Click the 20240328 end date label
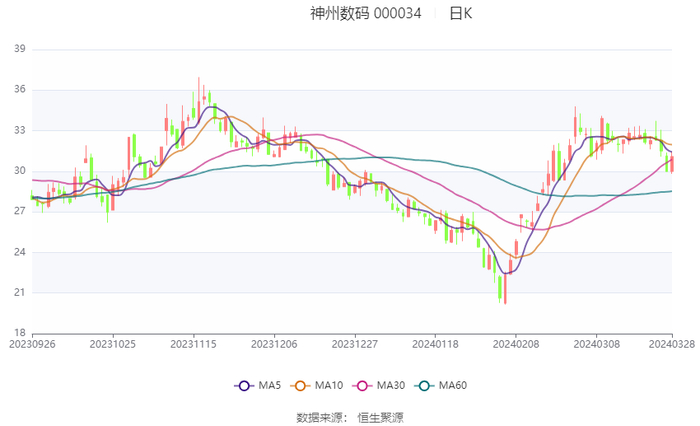 coord(671,344)
